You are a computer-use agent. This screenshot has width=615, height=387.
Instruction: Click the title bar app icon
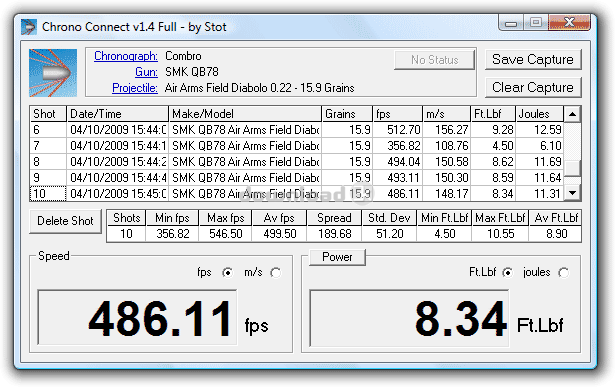tap(29, 27)
